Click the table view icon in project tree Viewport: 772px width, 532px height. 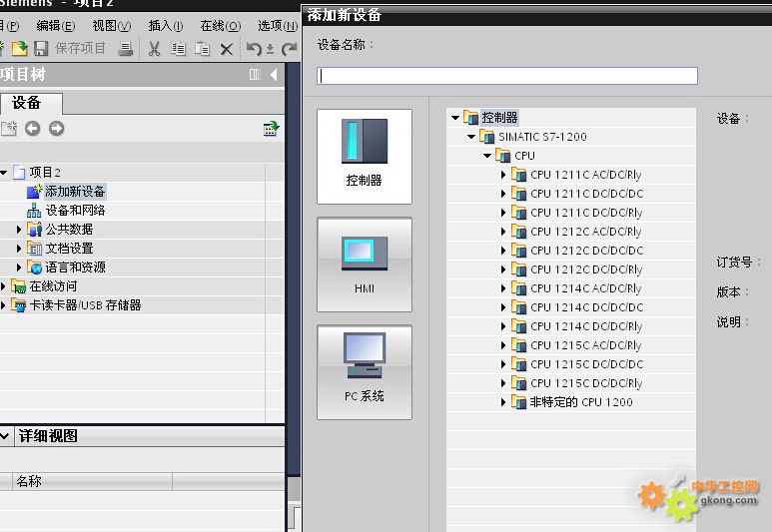click(x=272, y=129)
